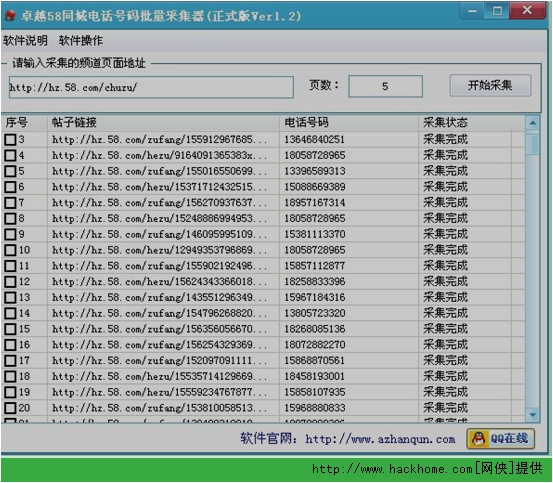Image resolution: width=553 pixels, height=483 pixels.
Task: Tick the checkbox for row 9
Action: 10,234
